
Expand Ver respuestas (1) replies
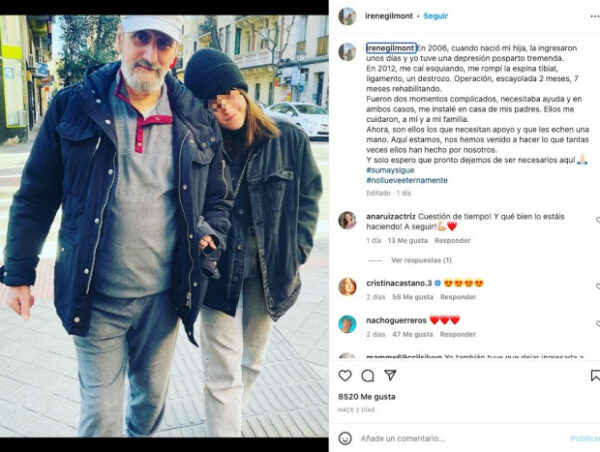coord(421,260)
